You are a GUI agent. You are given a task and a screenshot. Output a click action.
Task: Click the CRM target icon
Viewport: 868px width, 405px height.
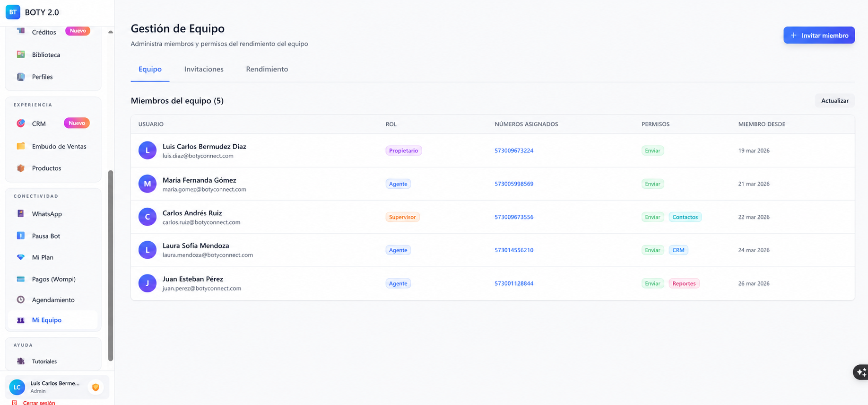pos(21,123)
